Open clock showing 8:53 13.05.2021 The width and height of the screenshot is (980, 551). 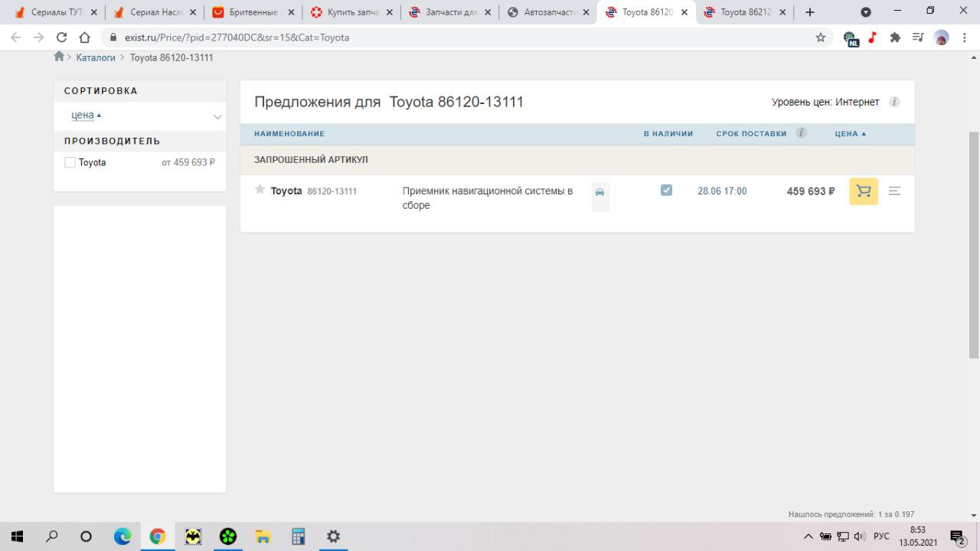pyautogui.click(x=917, y=536)
